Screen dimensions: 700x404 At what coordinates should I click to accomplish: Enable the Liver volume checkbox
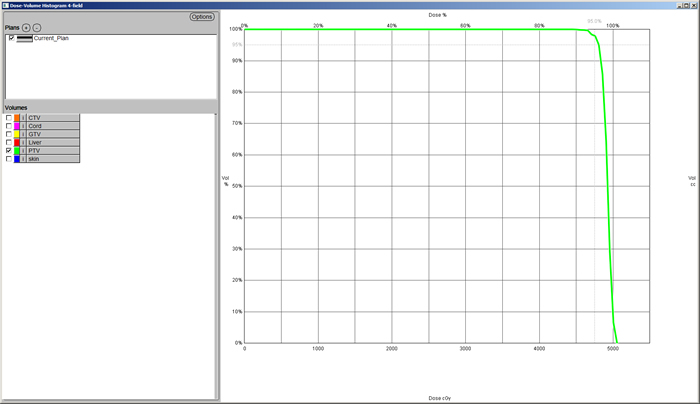10,143
